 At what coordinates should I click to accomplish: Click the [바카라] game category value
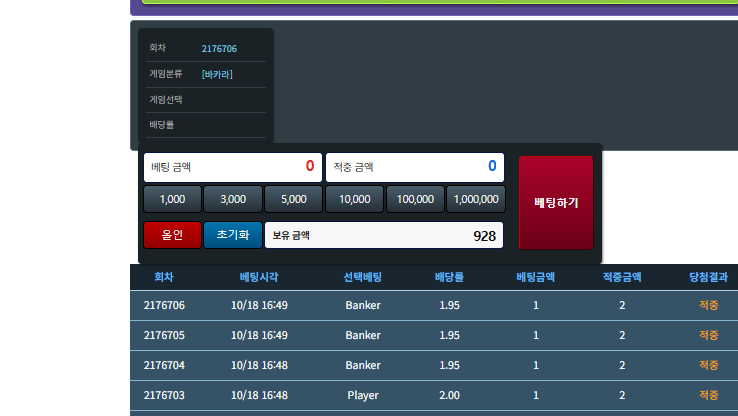217,74
